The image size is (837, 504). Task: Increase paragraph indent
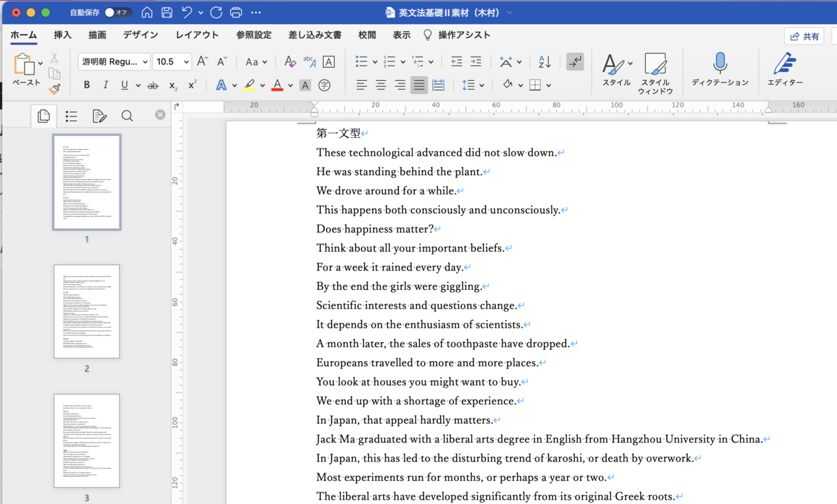pyautogui.click(x=476, y=62)
